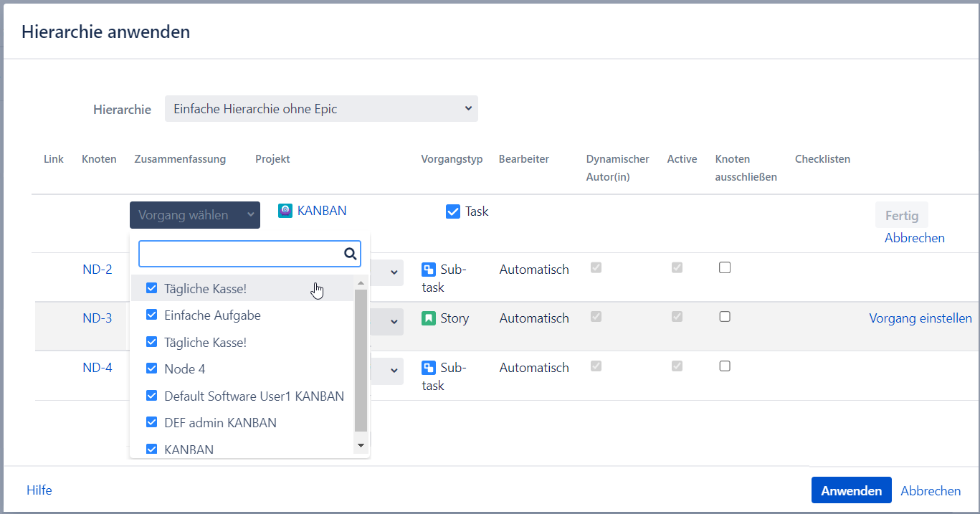Open the Hierarchie selection dropdown
Screen dimensions: 980x514
pos(321,109)
